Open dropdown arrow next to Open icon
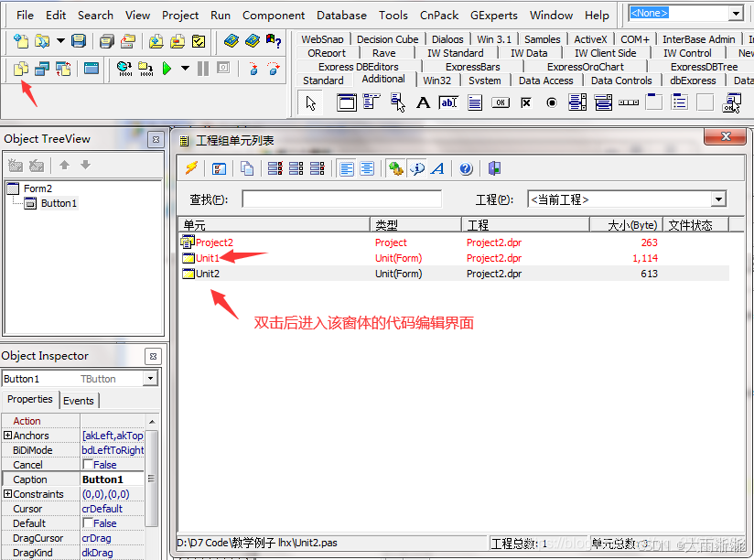The width and height of the screenshot is (754, 560). [x=60, y=41]
